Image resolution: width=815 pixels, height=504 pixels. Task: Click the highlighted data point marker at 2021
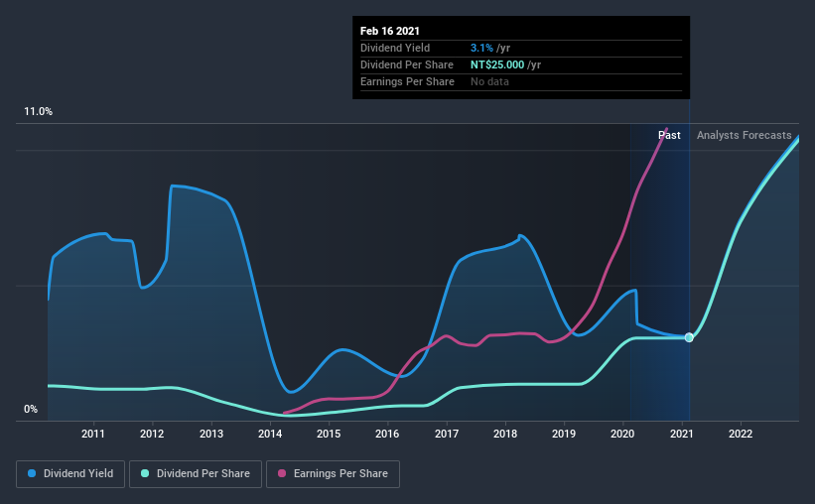tap(689, 337)
